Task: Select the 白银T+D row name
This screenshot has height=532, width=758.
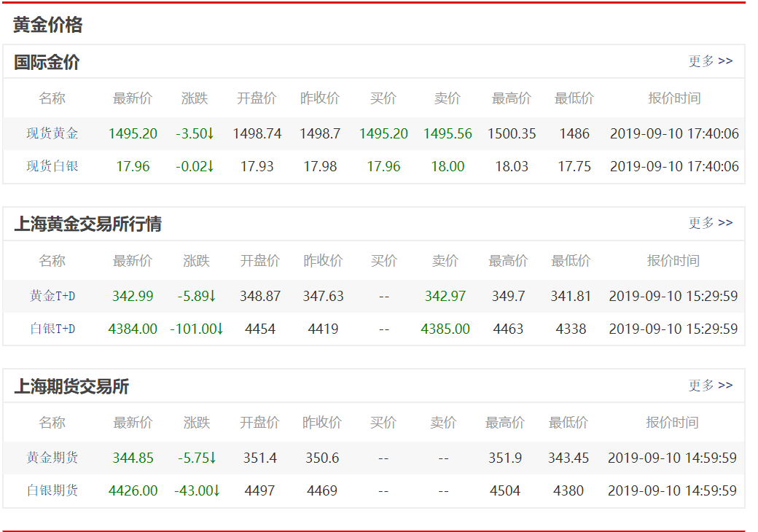Action: 52,329
